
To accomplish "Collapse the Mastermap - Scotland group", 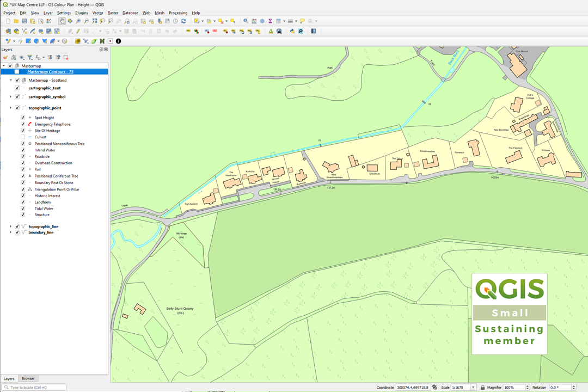I will point(10,81).
